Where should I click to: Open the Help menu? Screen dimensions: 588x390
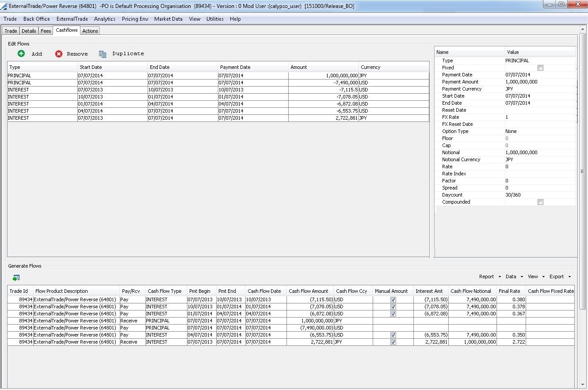235,19
